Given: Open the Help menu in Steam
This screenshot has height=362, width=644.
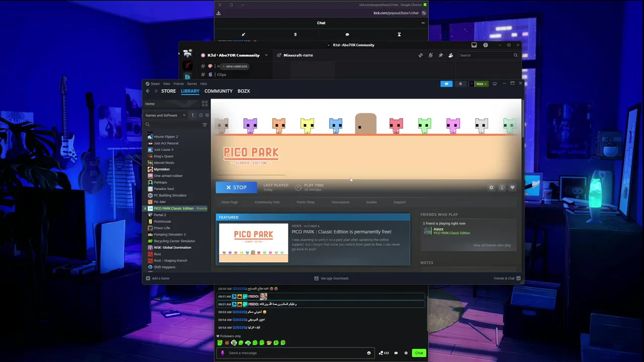Looking at the screenshot, I should (203, 84).
